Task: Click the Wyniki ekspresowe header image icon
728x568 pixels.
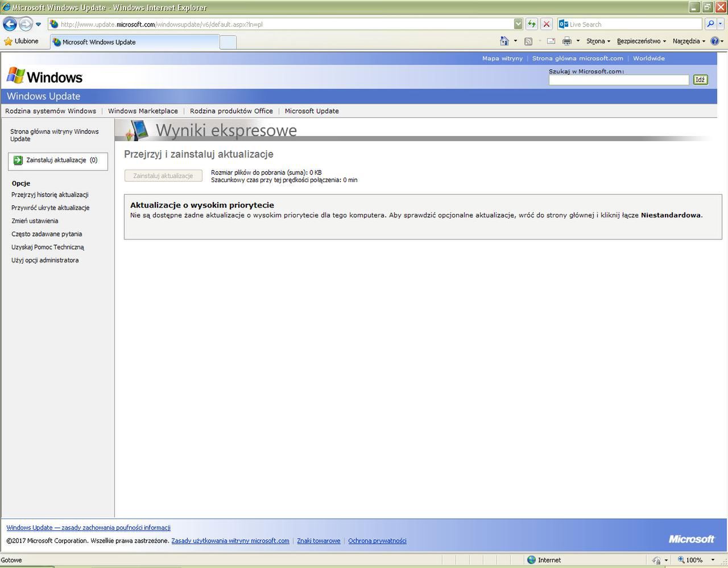Action: coord(136,130)
